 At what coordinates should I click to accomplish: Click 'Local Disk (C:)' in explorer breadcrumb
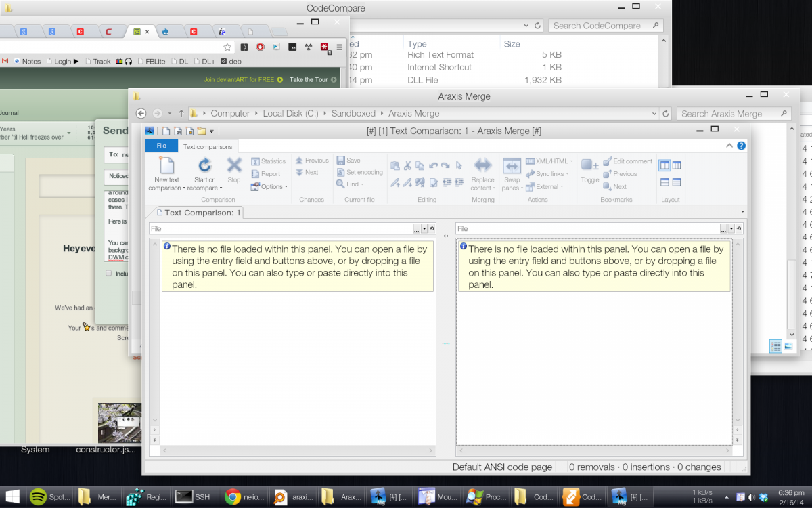coord(290,114)
